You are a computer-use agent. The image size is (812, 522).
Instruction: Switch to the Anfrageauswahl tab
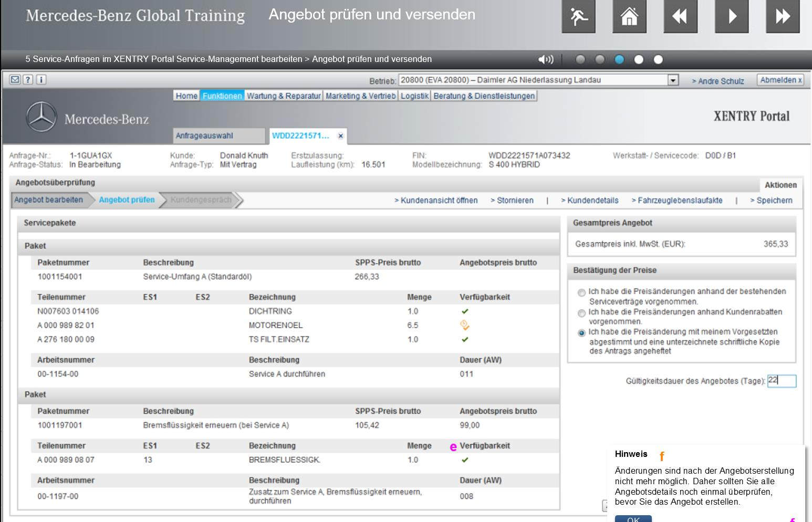[x=219, y=135]
